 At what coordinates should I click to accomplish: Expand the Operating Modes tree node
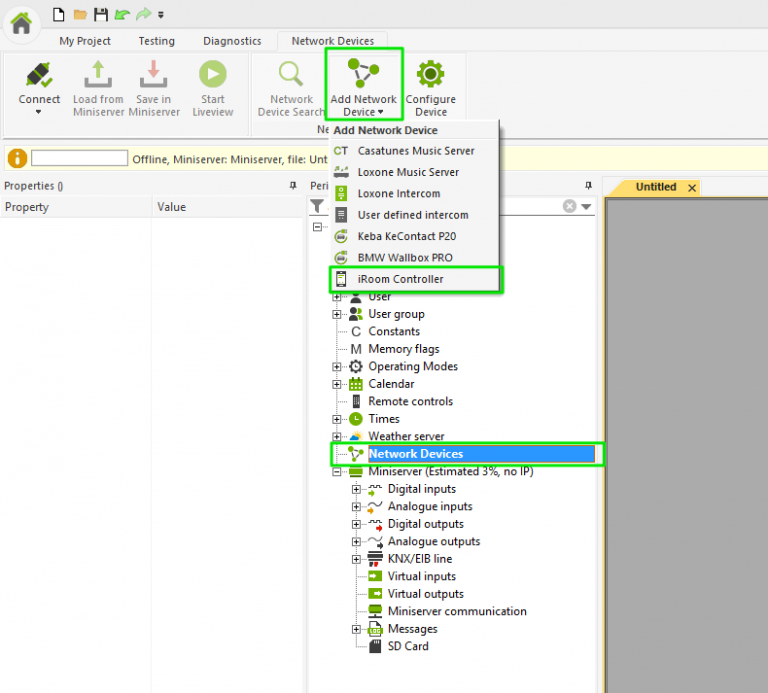pos(337,367)
